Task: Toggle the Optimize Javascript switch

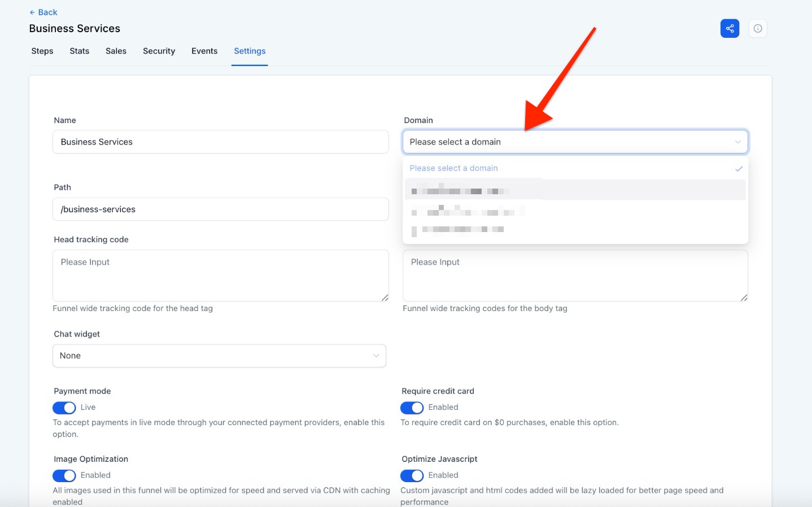Action: pyautogui.click(x=412, y=475)
